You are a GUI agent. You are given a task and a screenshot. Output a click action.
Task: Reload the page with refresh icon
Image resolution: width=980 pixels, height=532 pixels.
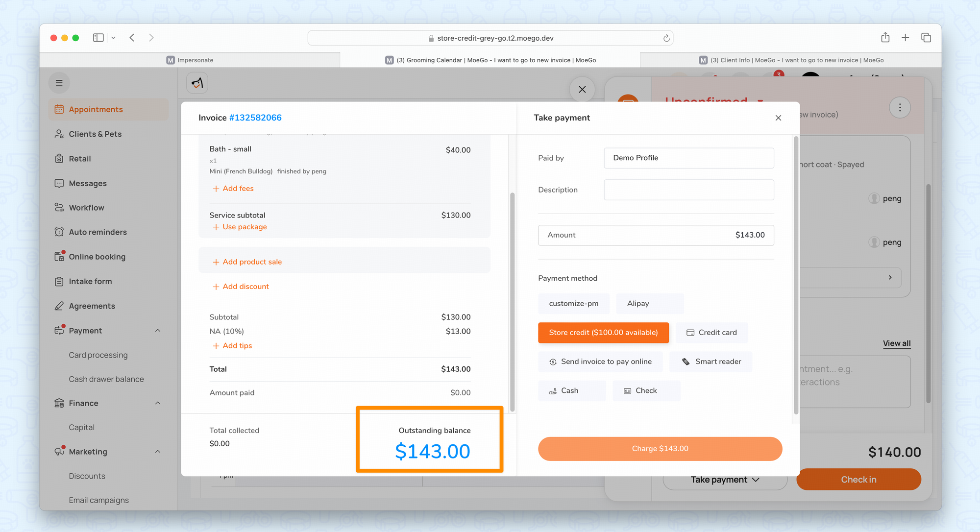point(666,38)
